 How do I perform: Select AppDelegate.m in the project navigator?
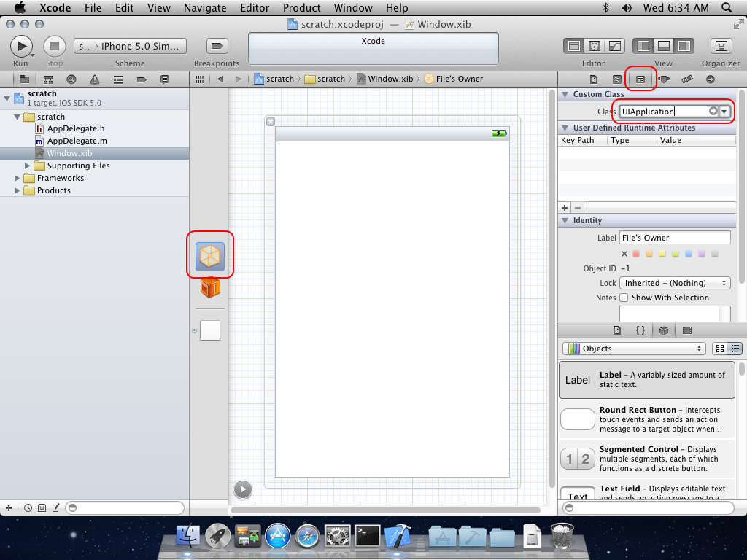77,141
